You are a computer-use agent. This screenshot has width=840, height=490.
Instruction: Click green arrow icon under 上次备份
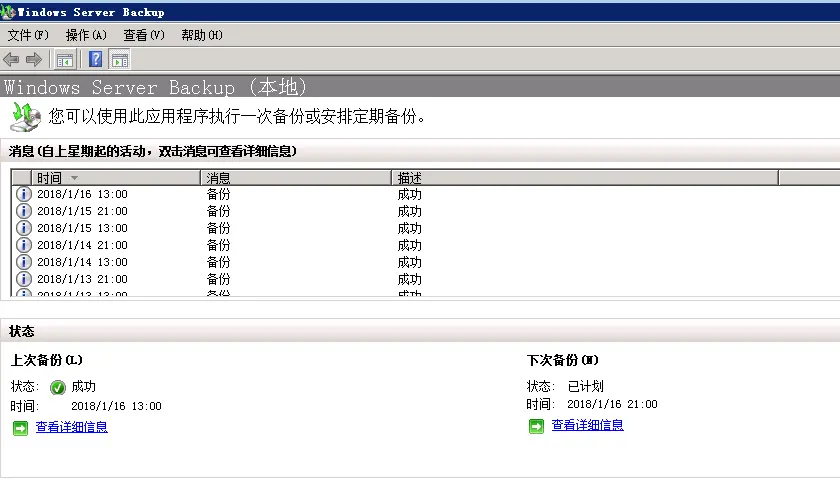coord(20,428)
